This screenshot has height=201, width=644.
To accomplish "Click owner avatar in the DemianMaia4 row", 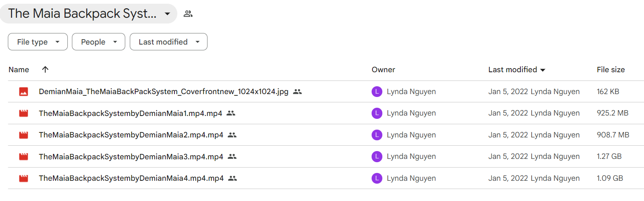I will pos(377,178).
